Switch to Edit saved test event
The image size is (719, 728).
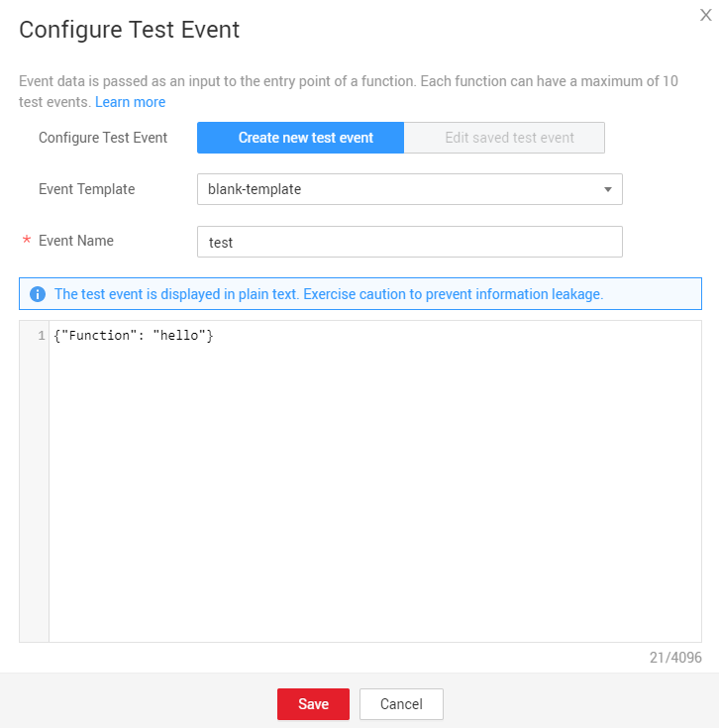pyautogui.click(x=509, y=138)
